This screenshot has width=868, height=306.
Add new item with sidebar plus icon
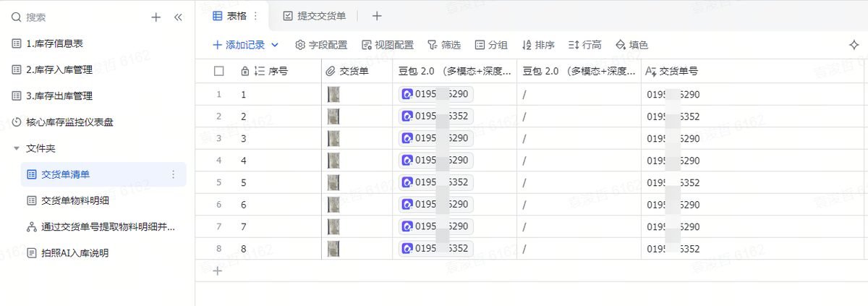point(156,17)
